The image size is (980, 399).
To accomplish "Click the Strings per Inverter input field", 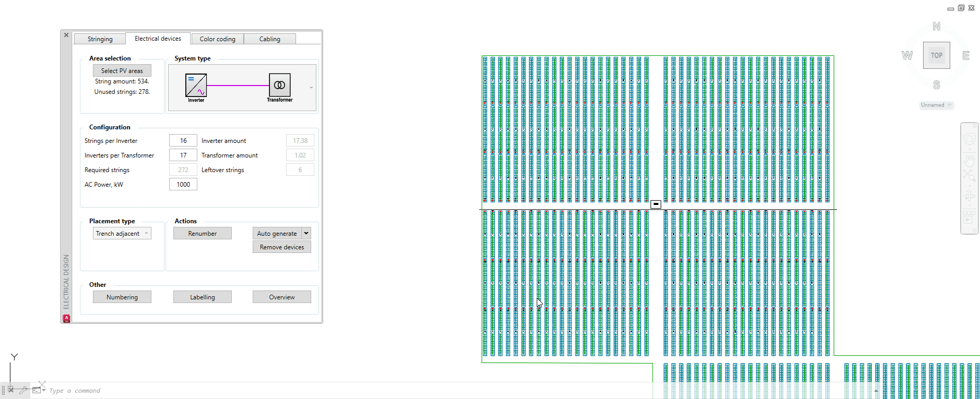I will [183, 141].
